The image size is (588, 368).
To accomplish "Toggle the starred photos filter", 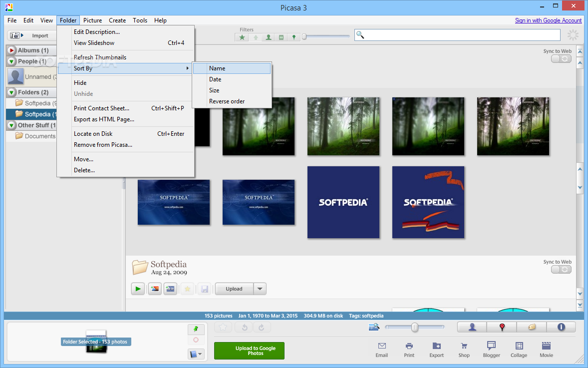I will 242,37.
